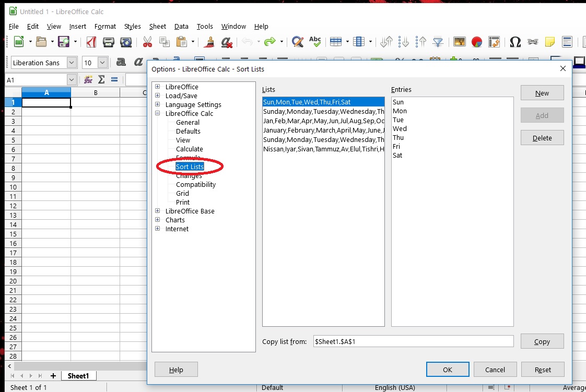This screenshot has width=586, height=392.
Task: Click the Special Character omega icon
Action: [515, 42]
